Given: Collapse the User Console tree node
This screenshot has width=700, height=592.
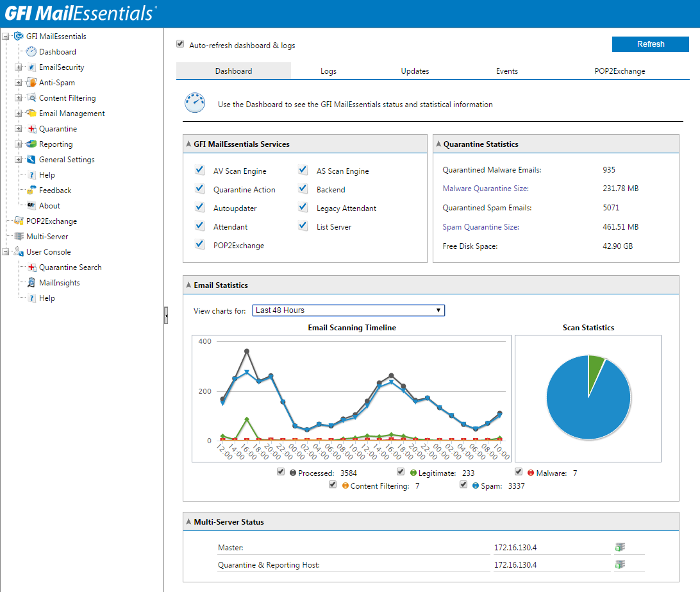Looking at the screenshot, I should pyautogui.click(x=5, y=252).
